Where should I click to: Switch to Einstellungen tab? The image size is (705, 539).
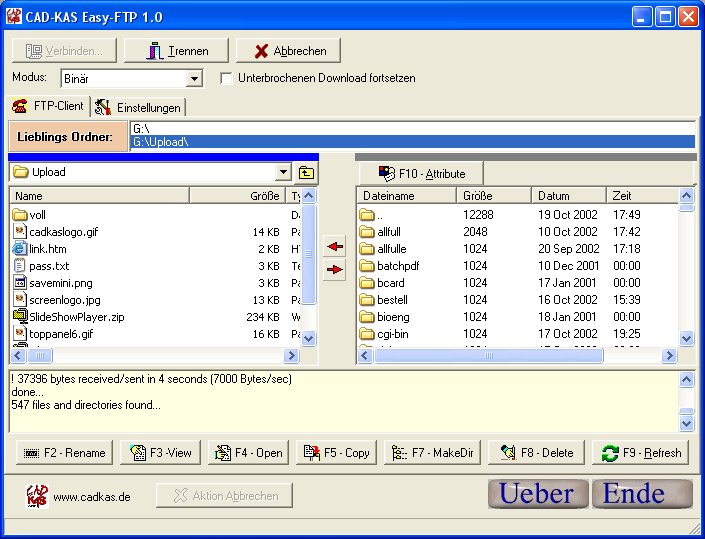coord(139,107)
